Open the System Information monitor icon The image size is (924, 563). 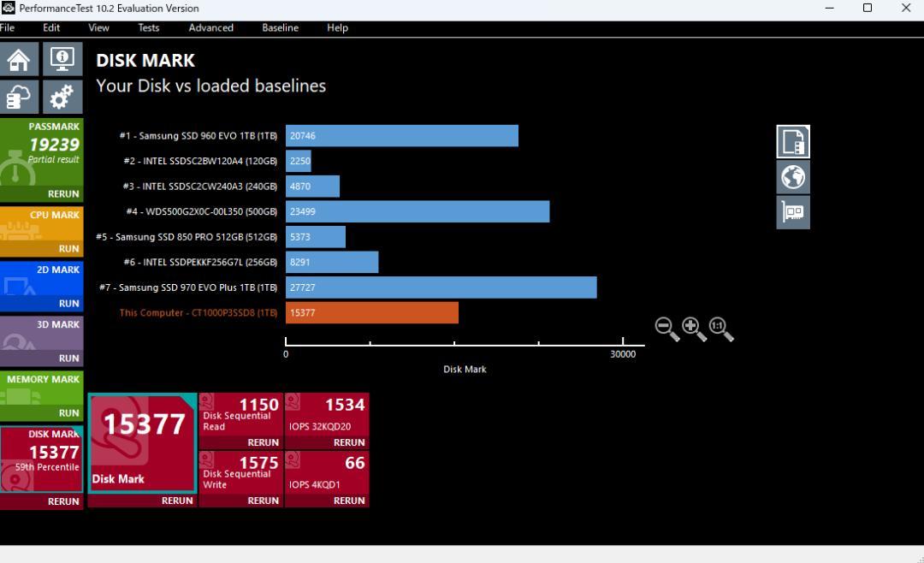(x=62, y=59)
